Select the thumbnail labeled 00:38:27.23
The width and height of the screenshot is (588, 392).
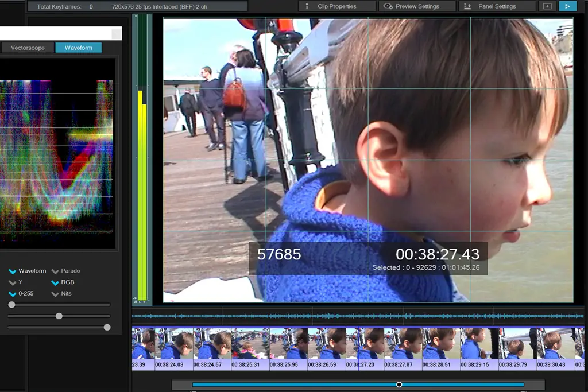[365, 349]
